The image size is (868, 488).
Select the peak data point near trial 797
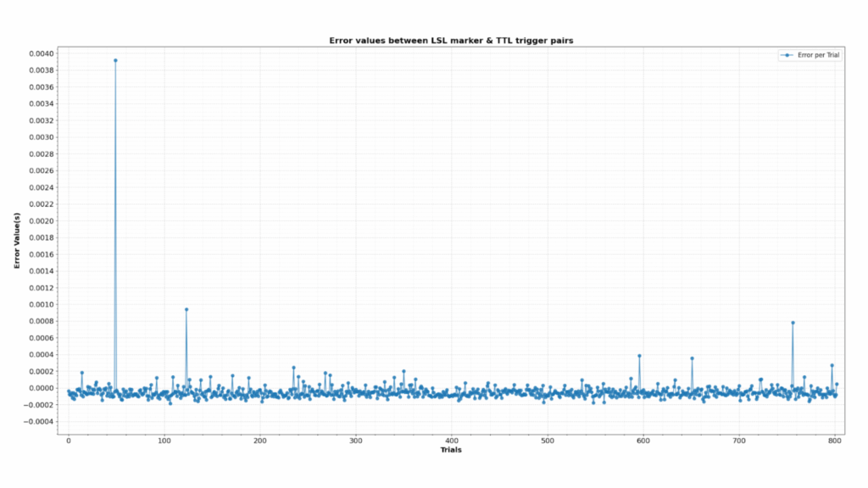click(x=832, y=365)
